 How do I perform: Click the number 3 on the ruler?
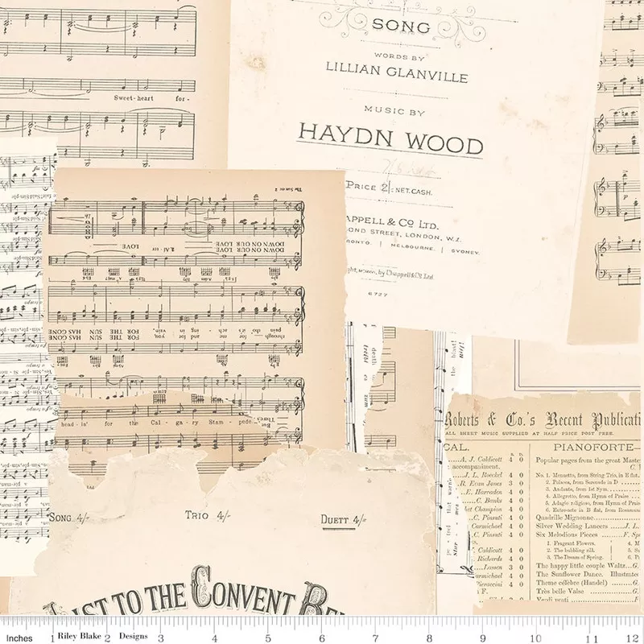click(x=160, y=638)
